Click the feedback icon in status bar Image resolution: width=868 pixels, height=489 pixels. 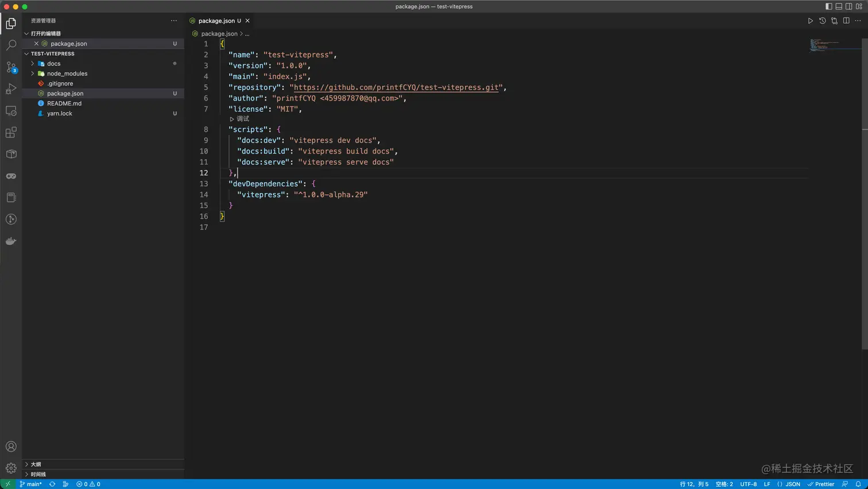844,484
